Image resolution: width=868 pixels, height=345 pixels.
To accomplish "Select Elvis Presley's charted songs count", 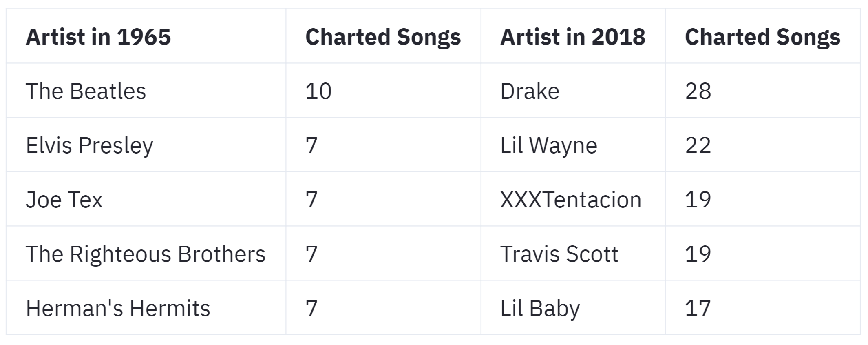I will (x=311, y=145).
